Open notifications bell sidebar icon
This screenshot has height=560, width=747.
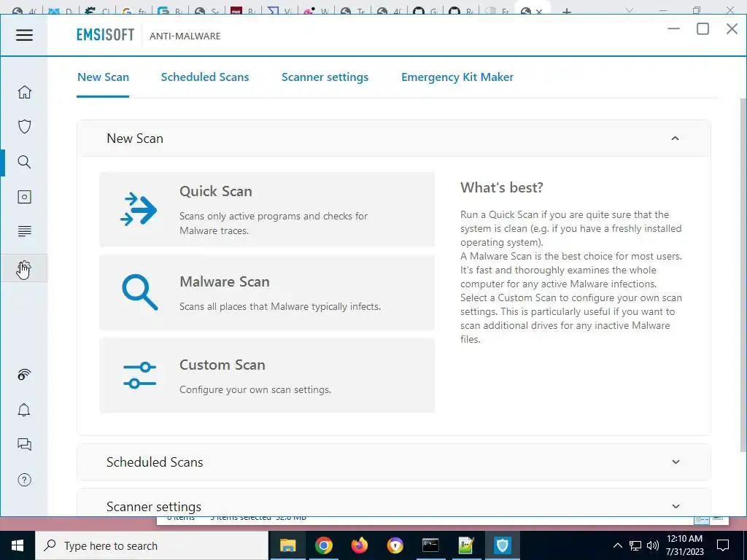(24, 410)
